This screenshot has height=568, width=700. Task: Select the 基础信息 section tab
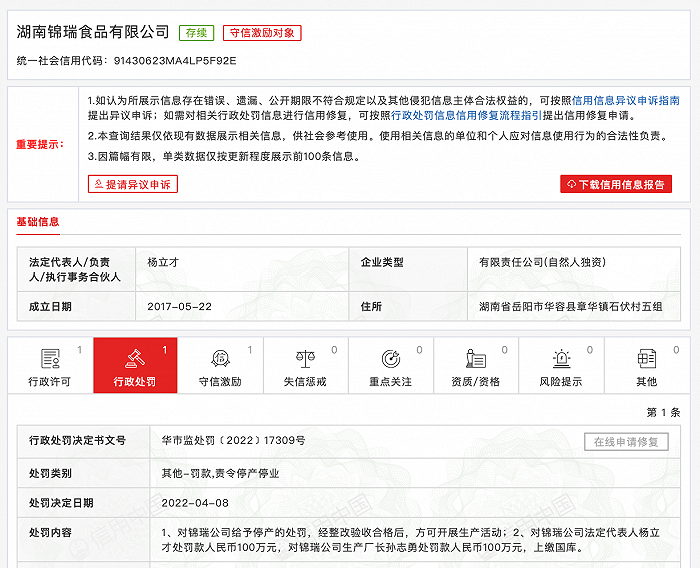point(38,222)
